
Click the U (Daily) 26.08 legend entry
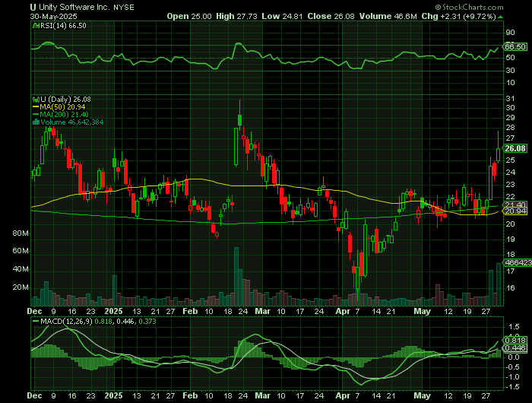(x=66, y=100)
